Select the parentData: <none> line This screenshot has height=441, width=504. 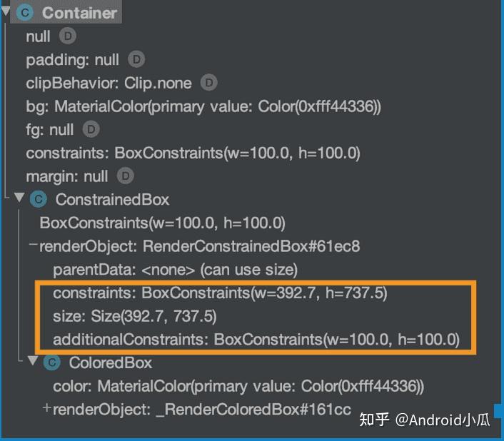175,270
